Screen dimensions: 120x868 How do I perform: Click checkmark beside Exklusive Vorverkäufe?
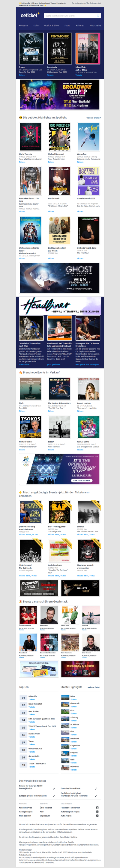pos(96,788)
